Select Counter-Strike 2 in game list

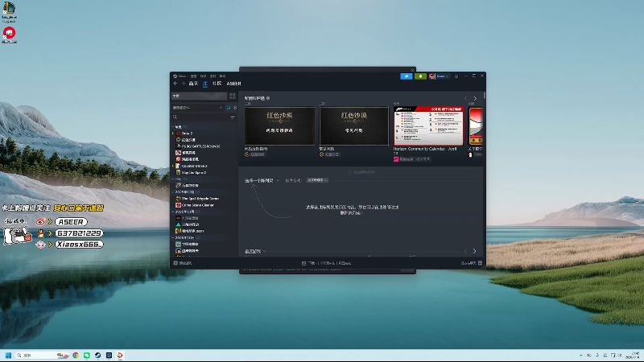pos(194,166)
